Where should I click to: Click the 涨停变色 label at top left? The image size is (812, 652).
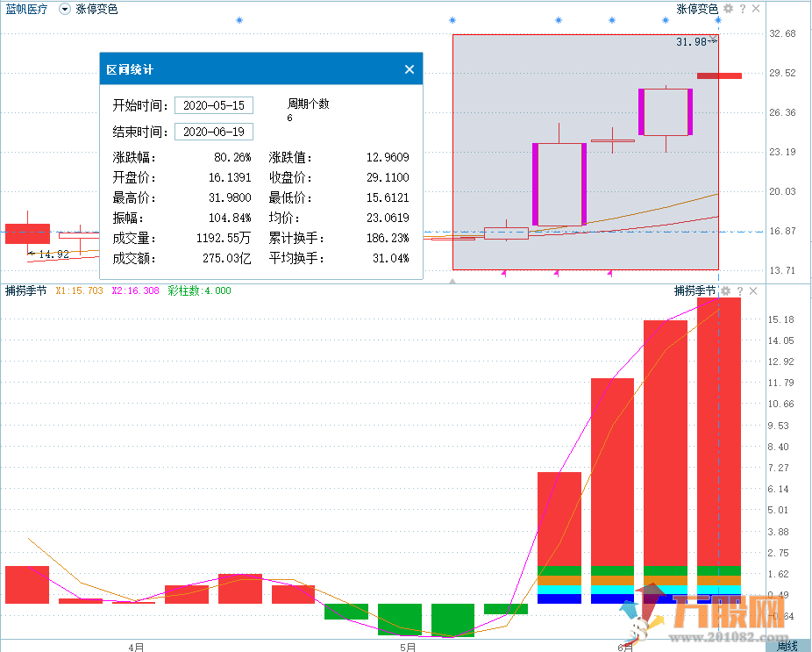pos(96,9)
